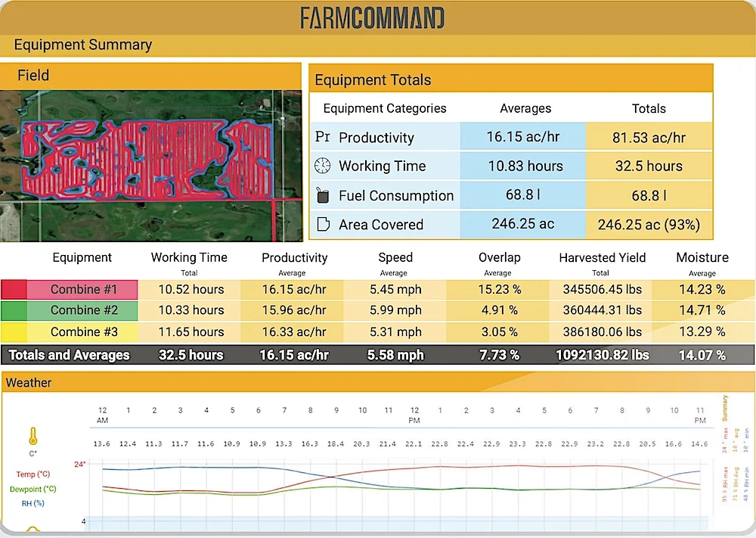The width and height of the screenshot is (756, 538).
Task: Select the Combine #1 row label
Action: (82, 290)
